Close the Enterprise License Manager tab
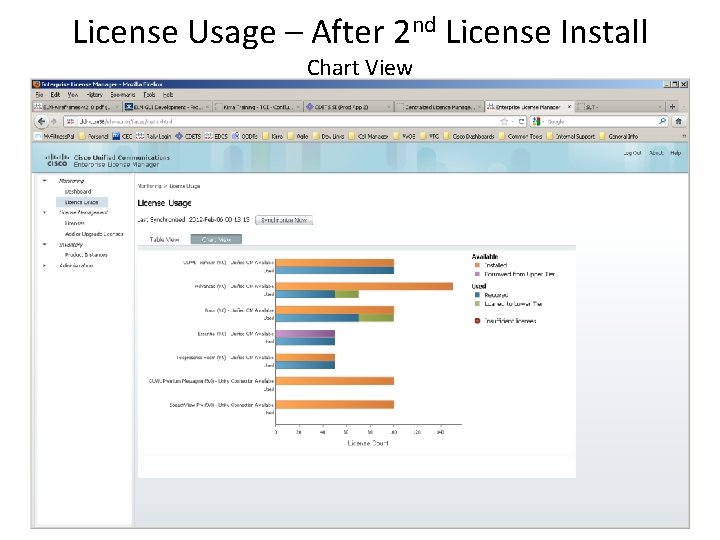This screenshot has height=540, width=720. (x=569, y=107)
